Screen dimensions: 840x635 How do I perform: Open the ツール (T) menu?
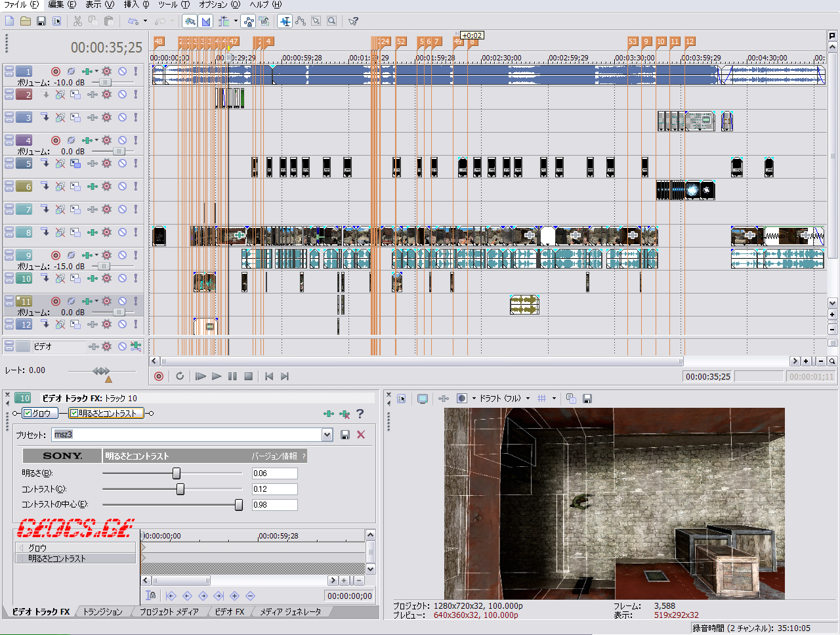(173, 5)
